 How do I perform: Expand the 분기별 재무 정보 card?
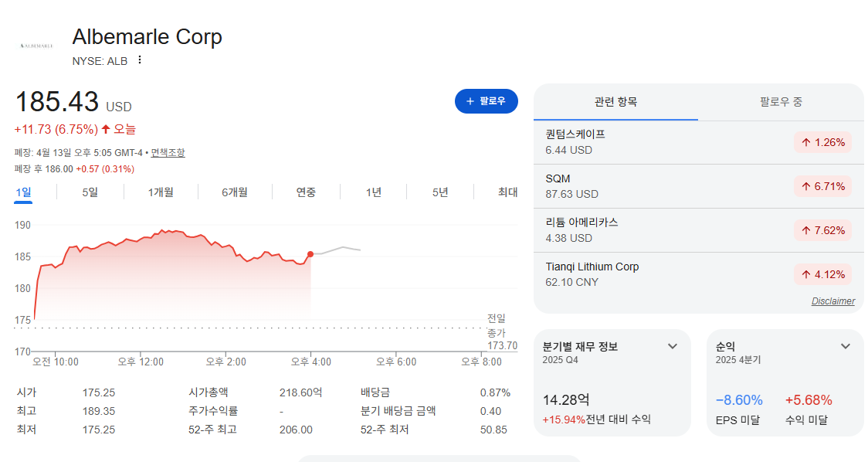[x=673, y=346]
